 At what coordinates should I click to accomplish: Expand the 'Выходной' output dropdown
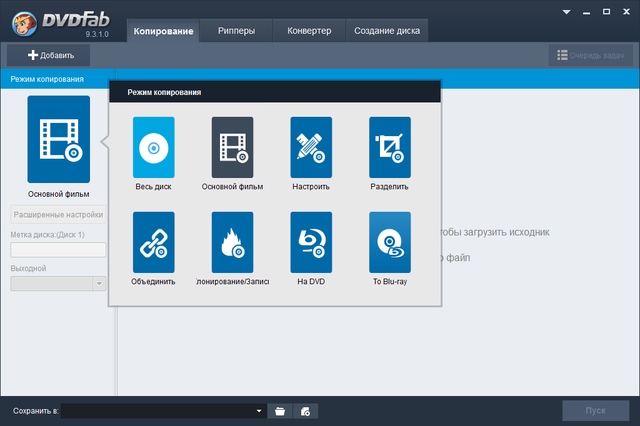pos(99,283)
